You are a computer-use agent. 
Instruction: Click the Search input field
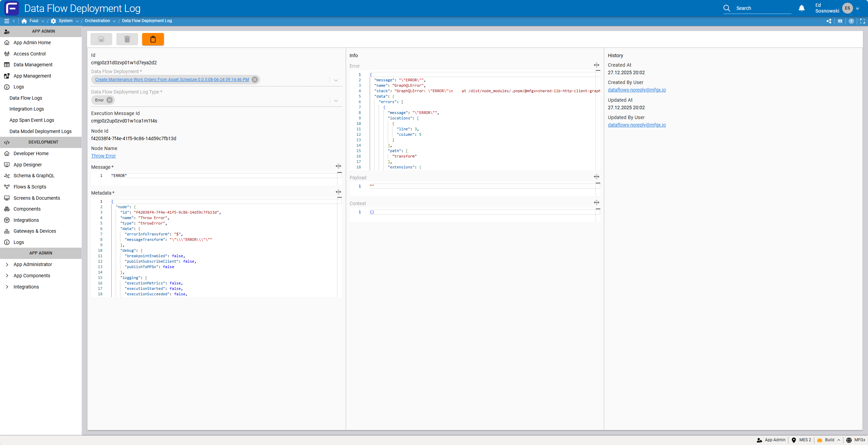pos(764,8)
